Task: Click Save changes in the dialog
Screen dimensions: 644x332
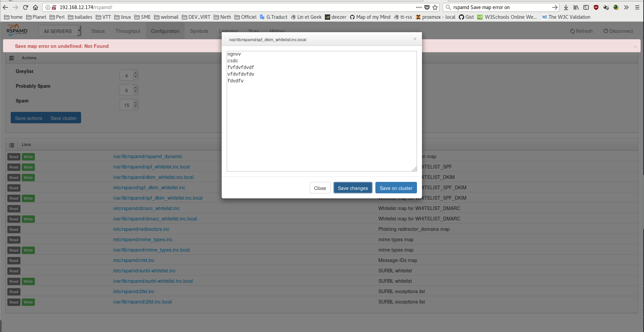Action: [x=353, y=188]
